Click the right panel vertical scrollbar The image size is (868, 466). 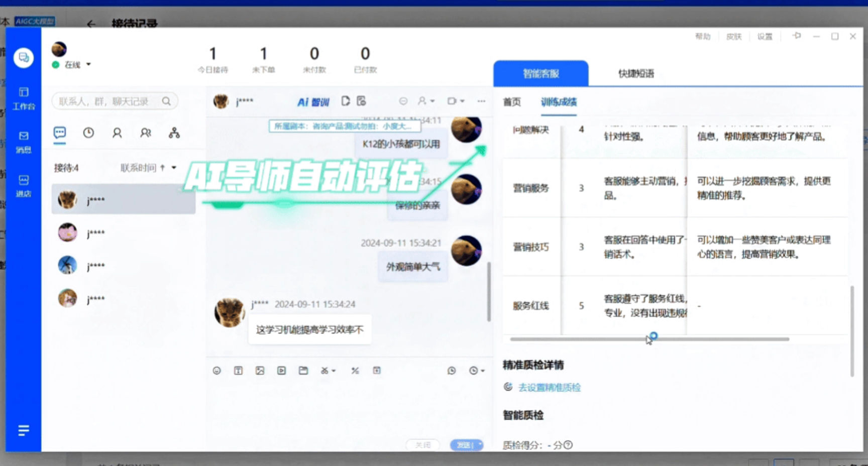click(x=852, y=331)
